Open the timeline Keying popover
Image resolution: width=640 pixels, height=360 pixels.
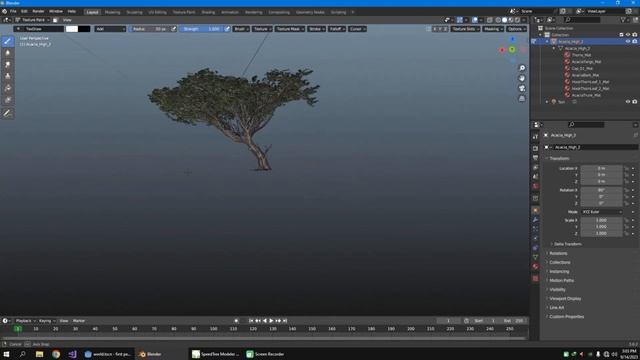pyautogui.click(x=47, y=321)
